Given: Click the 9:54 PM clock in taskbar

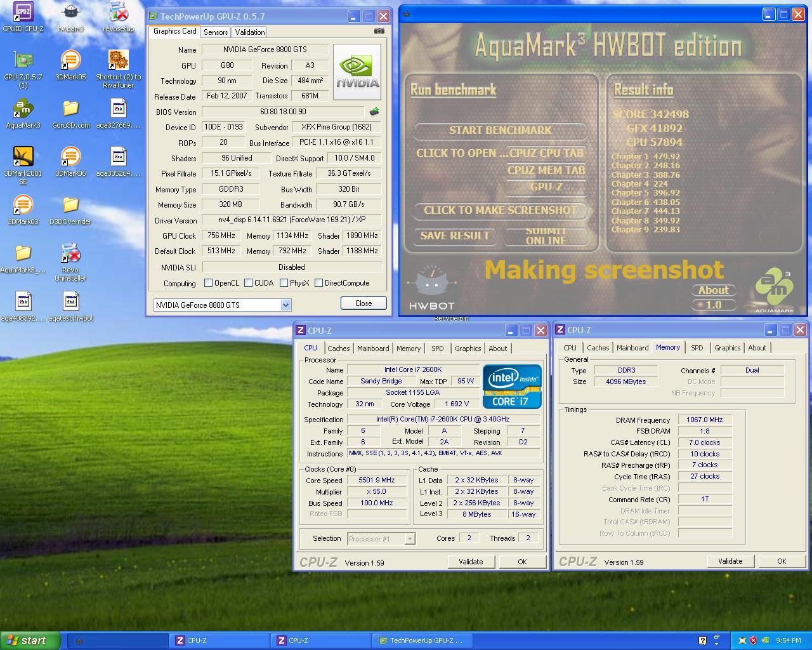Looking at the screenshot, I should click(788, 640).
